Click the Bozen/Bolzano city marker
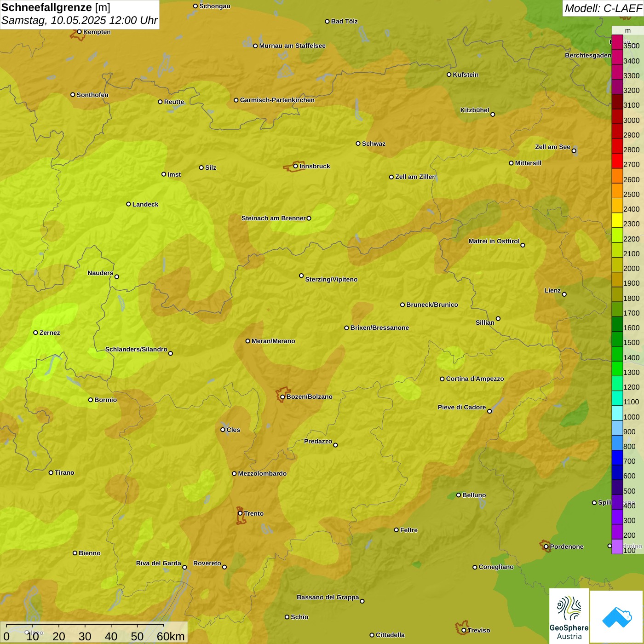This screenshot has height=644, width=644. [282, 397]
